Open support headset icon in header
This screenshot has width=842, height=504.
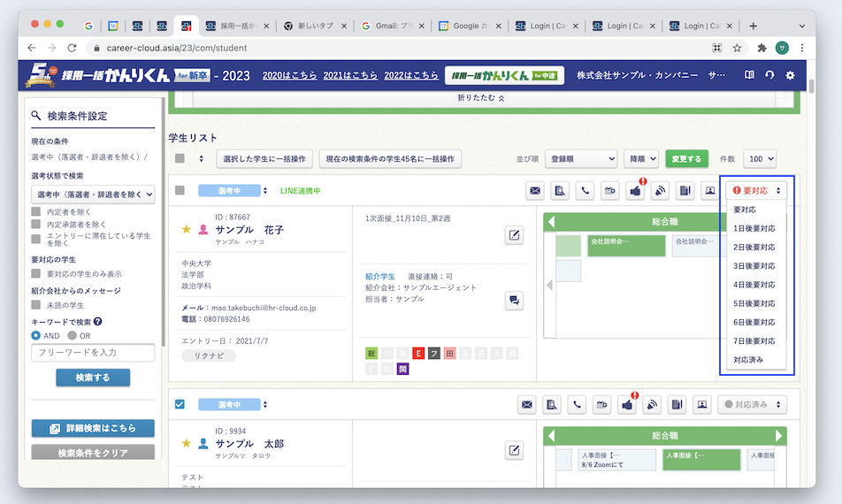769,75
